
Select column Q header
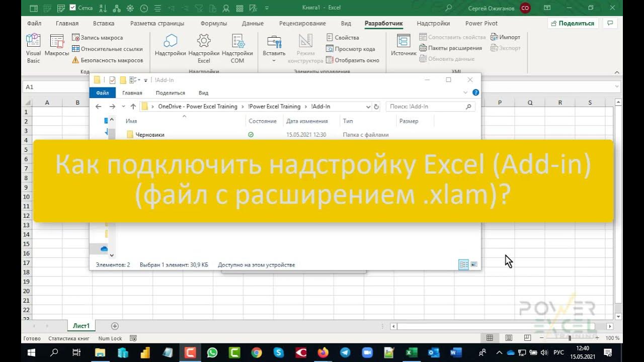[x=530, y=102]
